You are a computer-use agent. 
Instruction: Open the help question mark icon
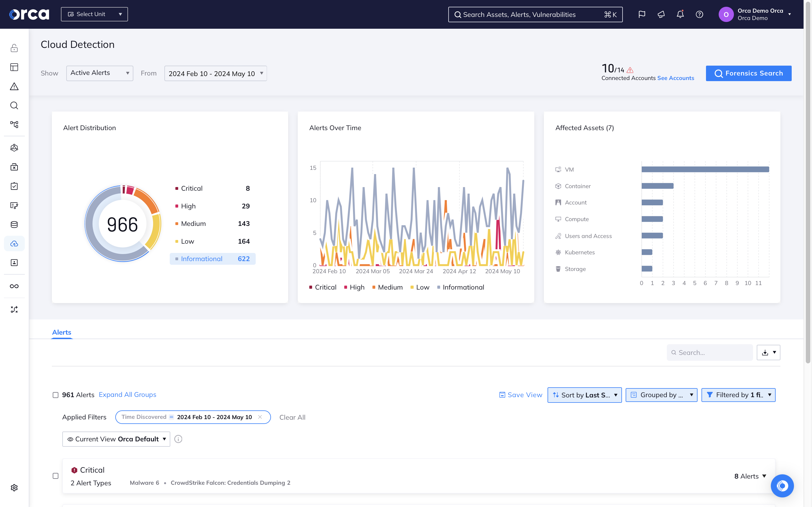(700, 14)
